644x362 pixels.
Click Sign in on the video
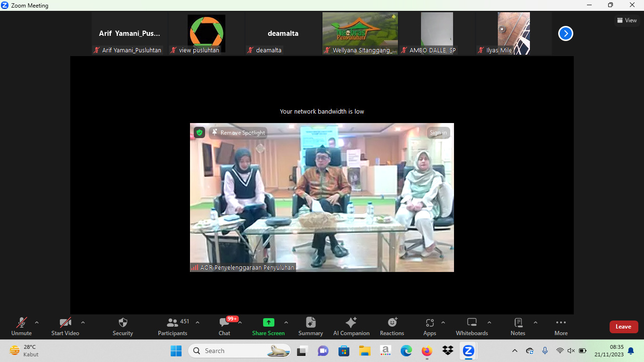pos(438,133)
